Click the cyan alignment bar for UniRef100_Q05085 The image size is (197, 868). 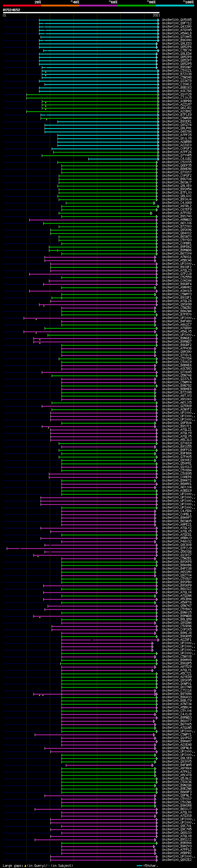(99, 20)
